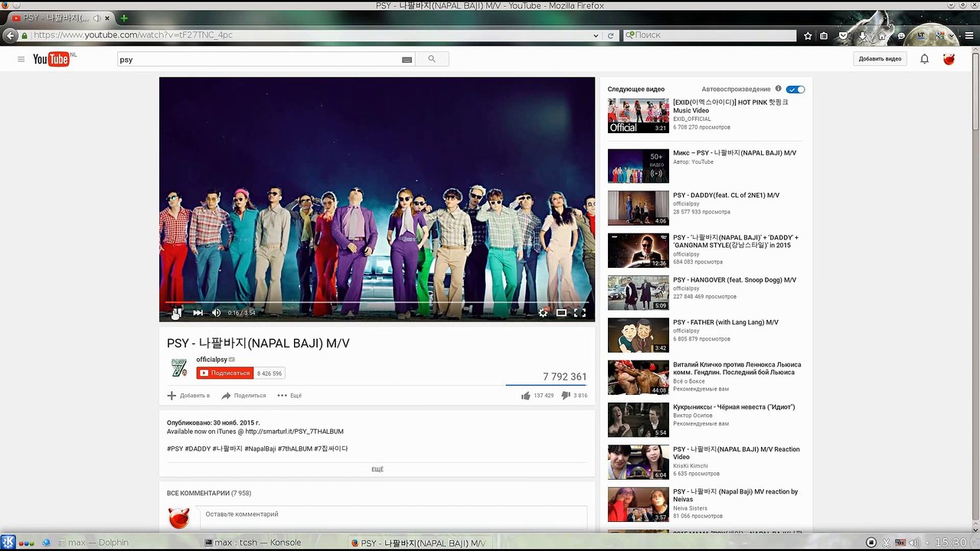Switch the player to theater mode
The image size is (980, 551).
tap(561, 312)
